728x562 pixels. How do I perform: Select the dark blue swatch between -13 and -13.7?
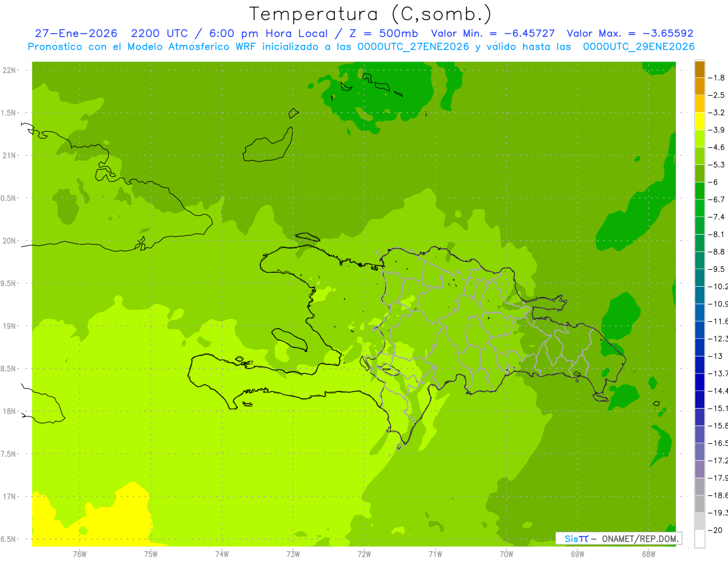699,364
